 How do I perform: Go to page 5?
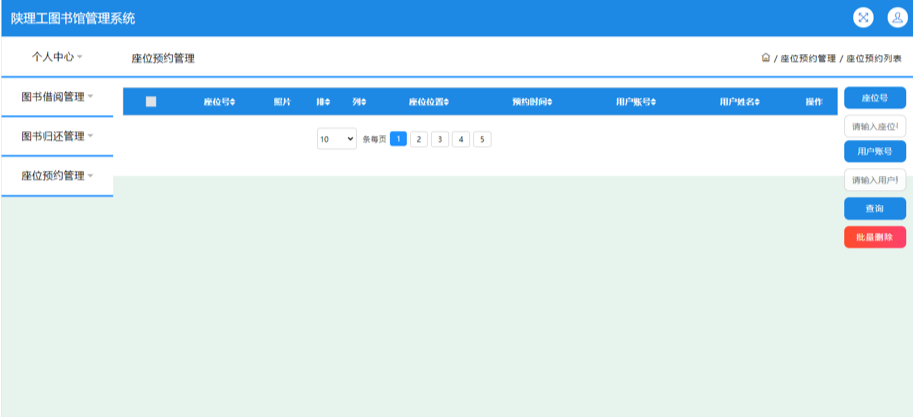[x=482, y=139]
